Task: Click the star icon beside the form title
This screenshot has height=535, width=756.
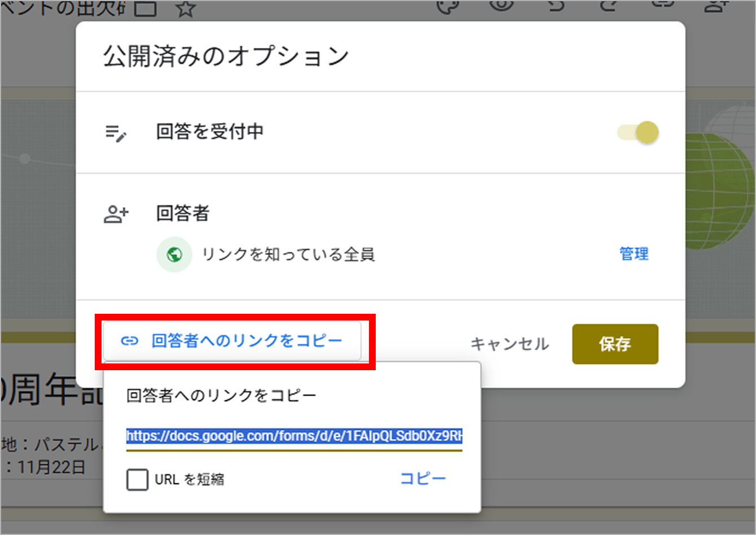Action: tap(185, 8)
